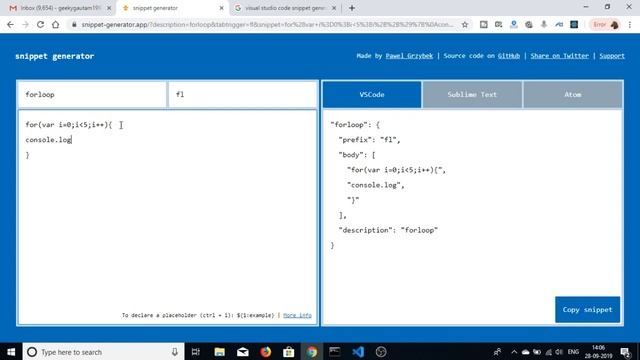Viewport: 640px width, 360px height.
Task: Click the snippet generator title
Action: pos(55,56)
